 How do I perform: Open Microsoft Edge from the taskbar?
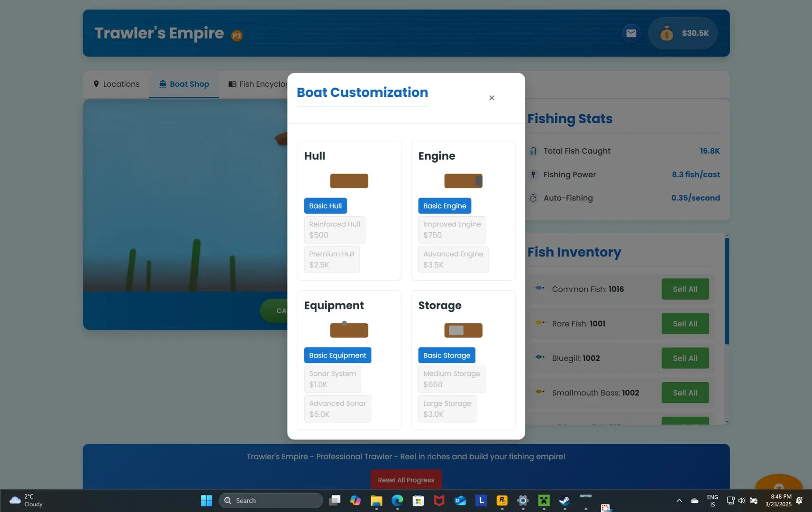397,501
